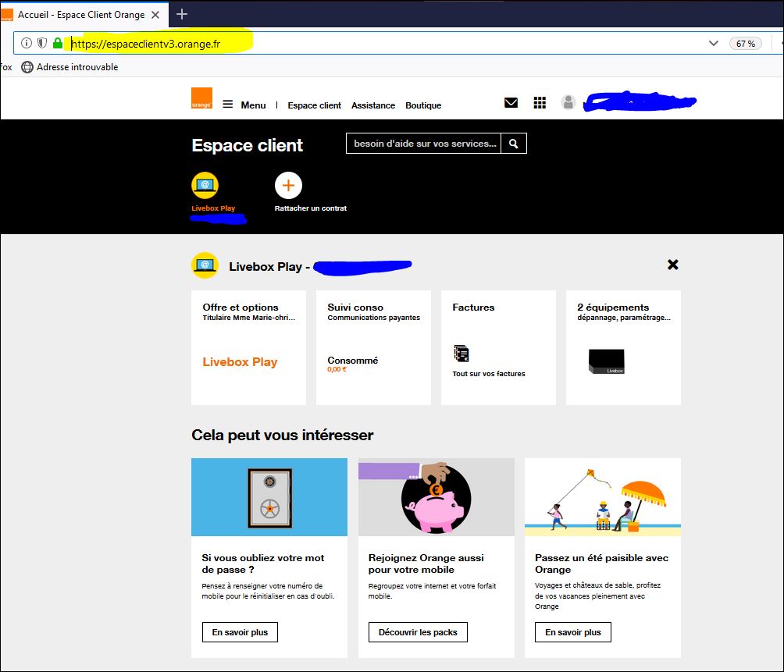The height and width of the screenshot is (672, 784).
Task: Click the user profile avatar icon
Action: [x=568, y=102]
